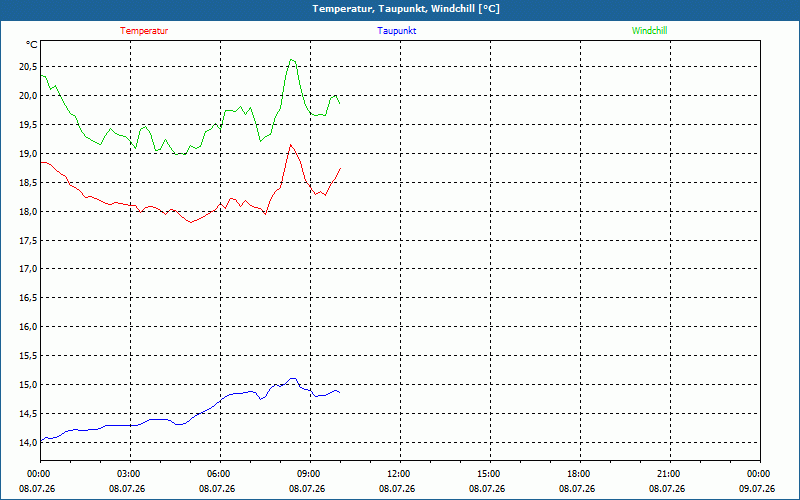Image resolution: width=800 pixels, height=500 pixels.
Task: Select the 21:00 time axis label
Action: (669, 474)
